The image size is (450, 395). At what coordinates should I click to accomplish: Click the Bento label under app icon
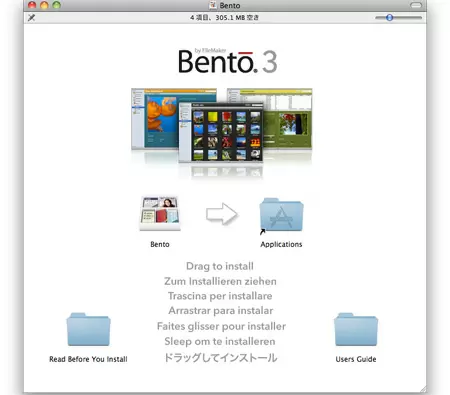[x=160, y=244]
